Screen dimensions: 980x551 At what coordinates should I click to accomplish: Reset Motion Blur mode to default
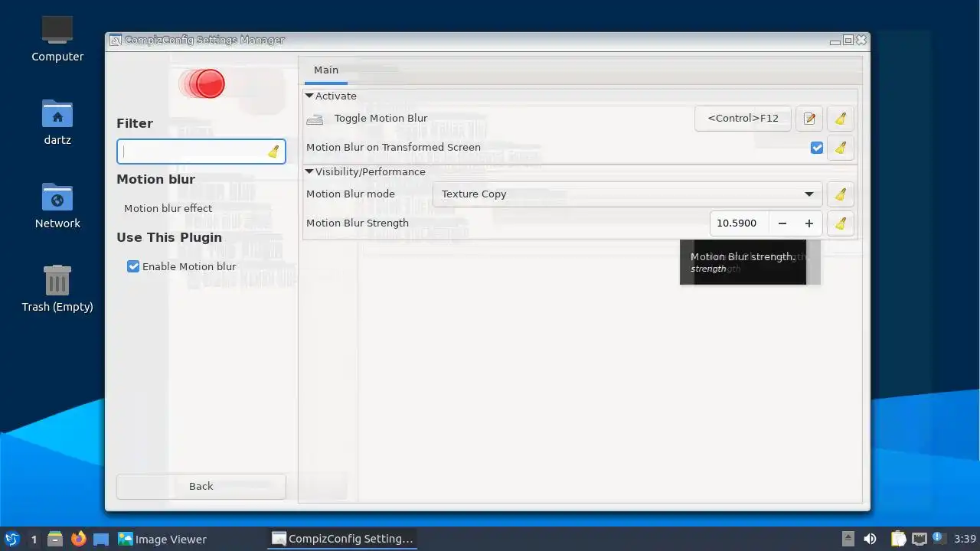[x=841, y=194]
